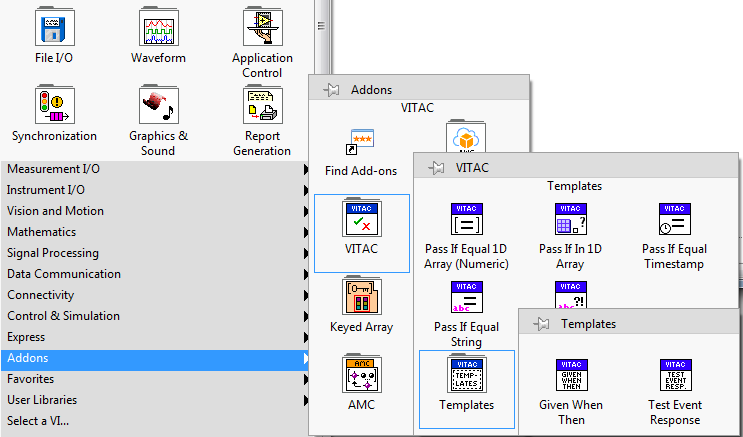Open the File I/O palette
Screen dimensions: 743x437
pyautogui.click(x=54, y=27)
